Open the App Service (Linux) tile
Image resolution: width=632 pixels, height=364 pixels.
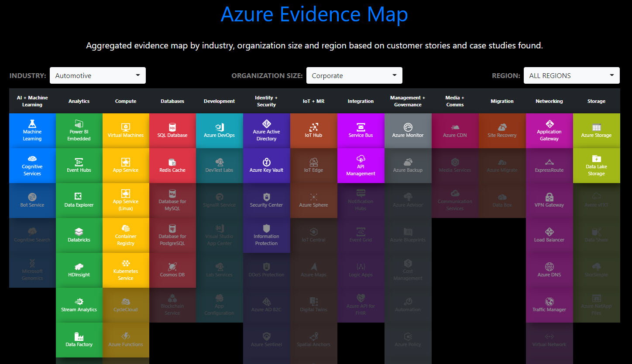click(x=126, y=201)
